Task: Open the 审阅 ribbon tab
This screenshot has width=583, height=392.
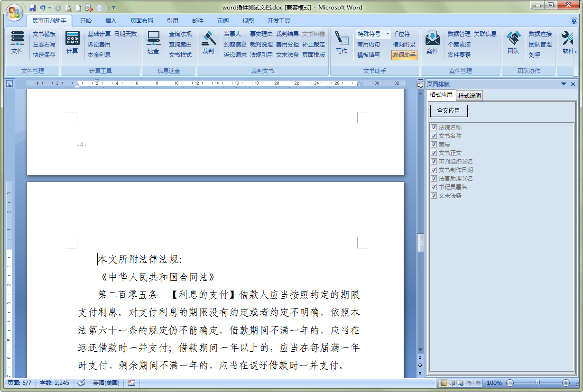Action: coord(223,21)
